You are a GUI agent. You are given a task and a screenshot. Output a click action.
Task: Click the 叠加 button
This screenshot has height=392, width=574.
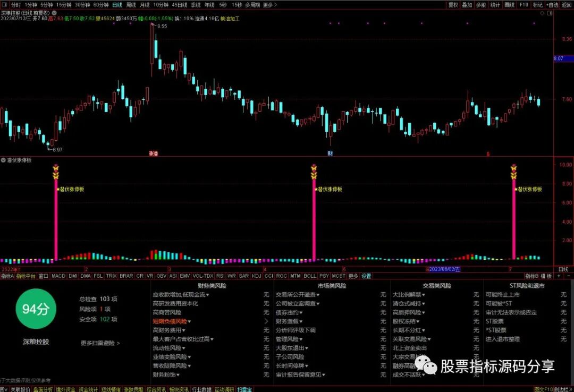pyautogui.click(x=467, y=5)
